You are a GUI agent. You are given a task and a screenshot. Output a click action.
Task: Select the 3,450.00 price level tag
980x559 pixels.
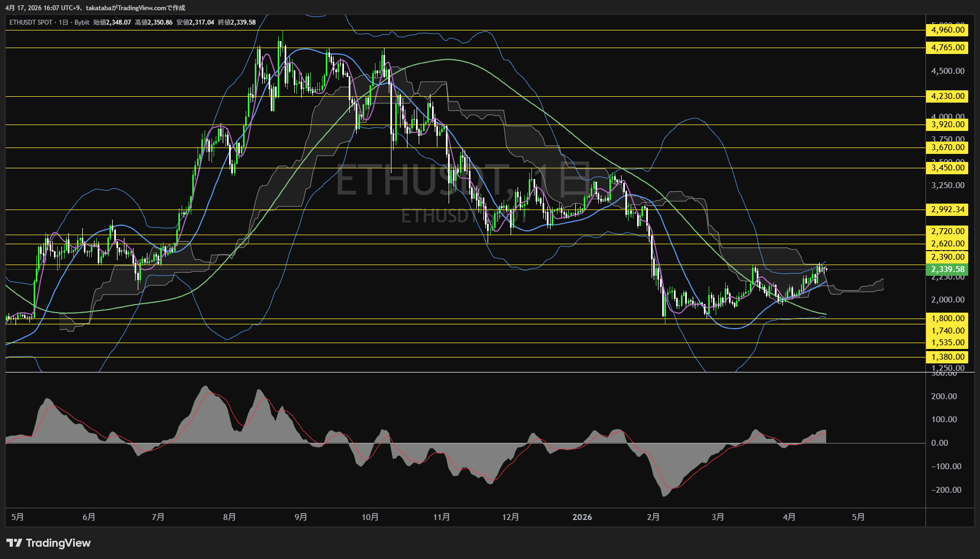(x=947, y=168)
